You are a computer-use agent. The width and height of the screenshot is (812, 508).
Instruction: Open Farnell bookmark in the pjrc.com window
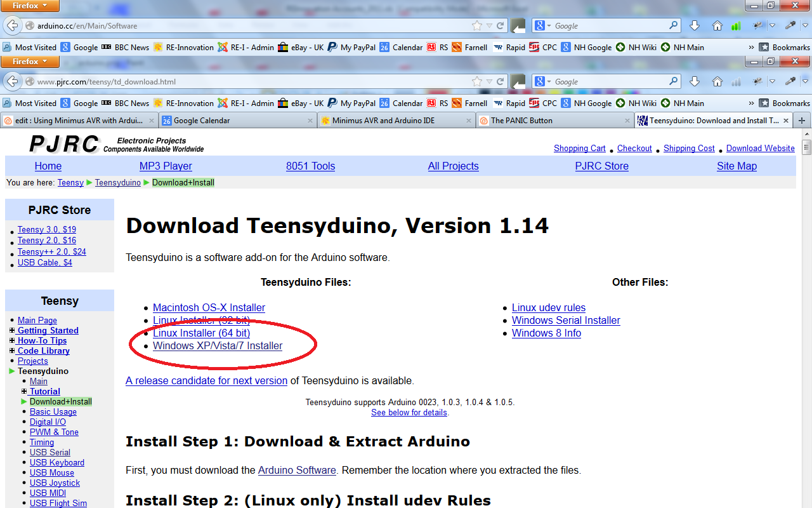click(469, 103)
